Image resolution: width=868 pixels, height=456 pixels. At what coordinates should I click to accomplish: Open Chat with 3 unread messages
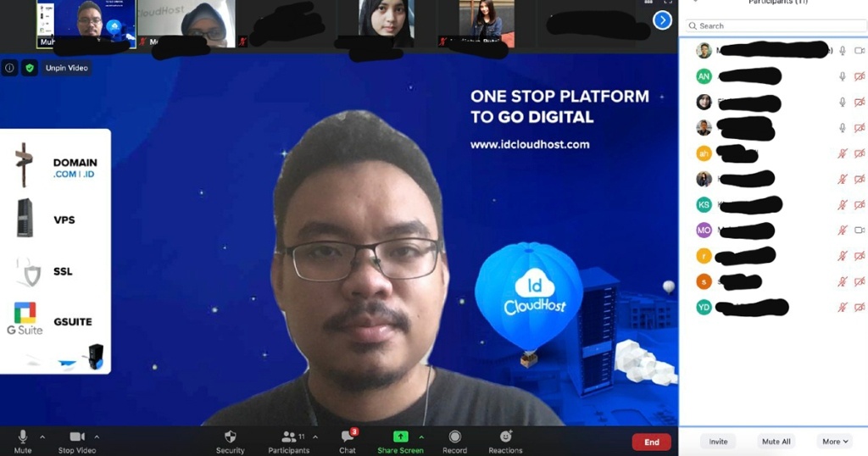point(348,442)
